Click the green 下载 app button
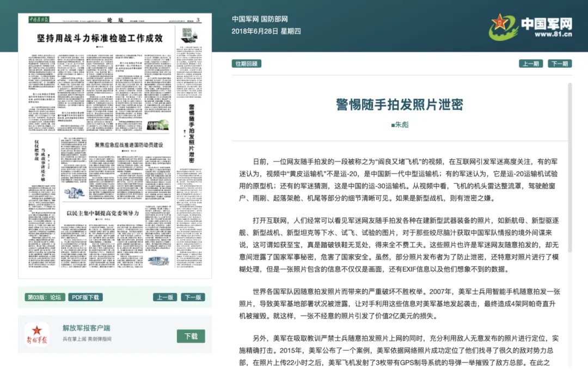The image size is (588, 384). (191, 336)
